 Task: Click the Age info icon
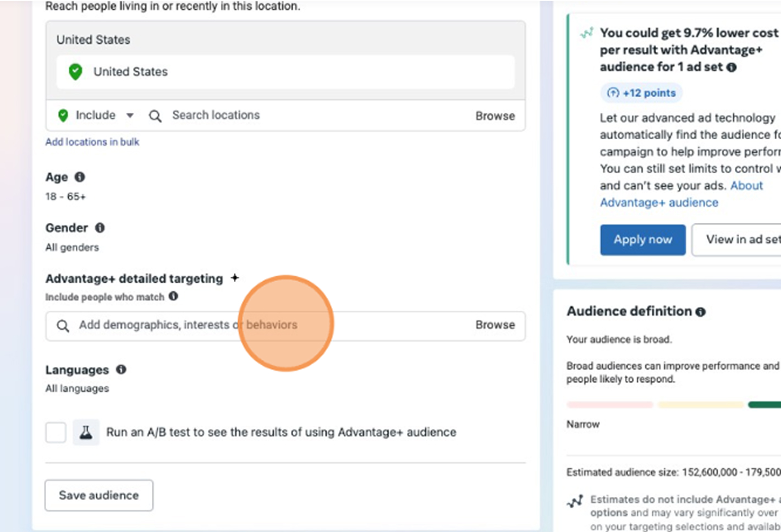tap(80, 177)
